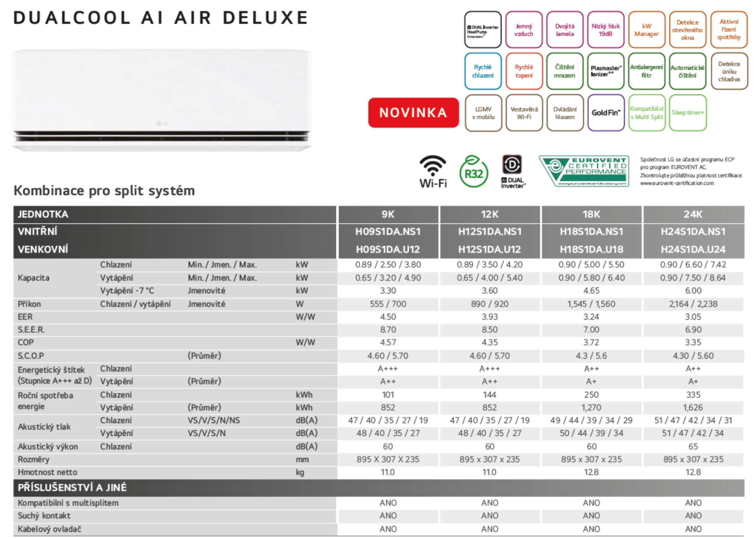The image size is (756, 538).
Task: Click the DUAL Inverter HeatPump badge
Action: tap(482, 30)
